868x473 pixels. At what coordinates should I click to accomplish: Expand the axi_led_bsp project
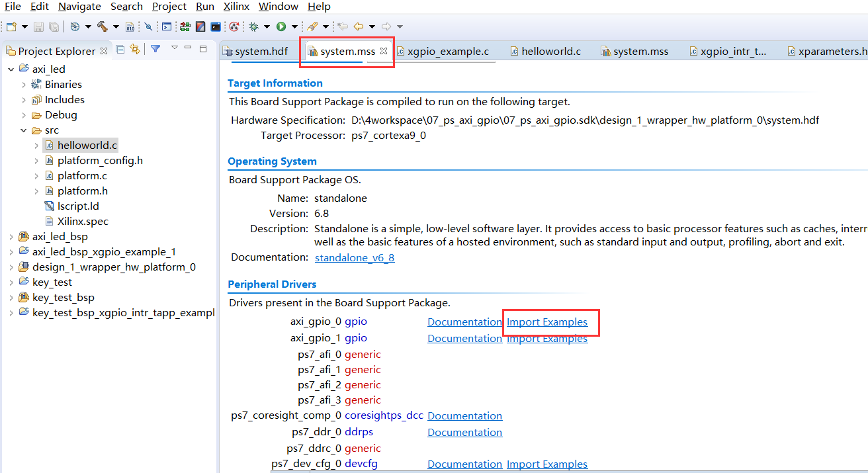pos(11,237)
